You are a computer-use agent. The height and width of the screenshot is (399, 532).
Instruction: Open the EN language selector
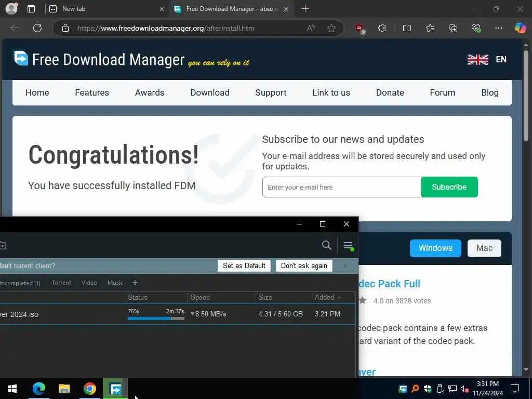(x=487, y=59)
